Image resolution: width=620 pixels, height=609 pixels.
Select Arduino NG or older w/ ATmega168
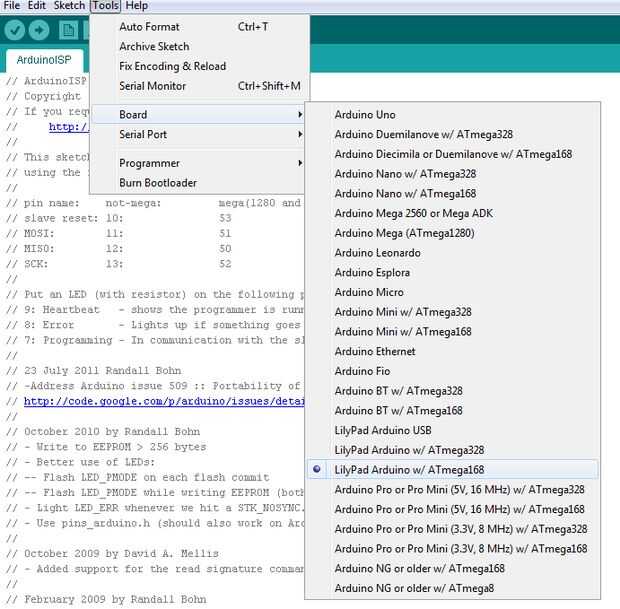pyautogui.click(x=452, y=569)
